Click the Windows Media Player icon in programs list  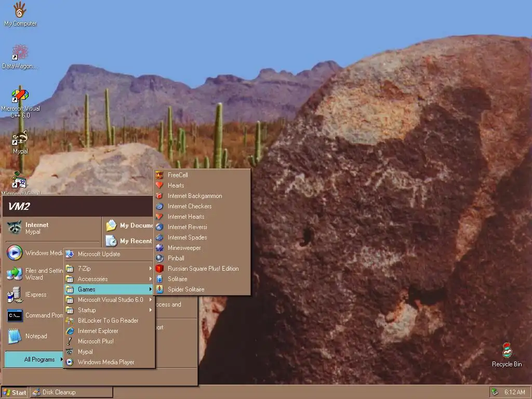(70, 362)
